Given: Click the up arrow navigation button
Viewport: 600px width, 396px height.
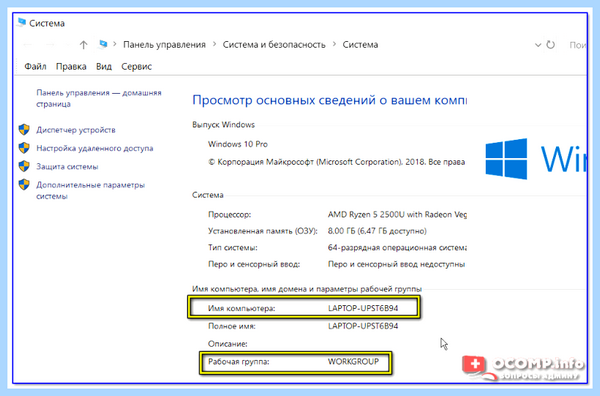Looking at the screenshot, I should (x=83, y=45).
